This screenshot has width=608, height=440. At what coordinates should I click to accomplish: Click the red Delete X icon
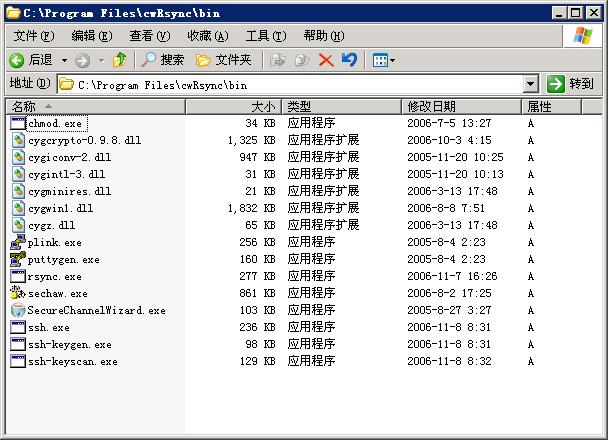pos(326,60)
